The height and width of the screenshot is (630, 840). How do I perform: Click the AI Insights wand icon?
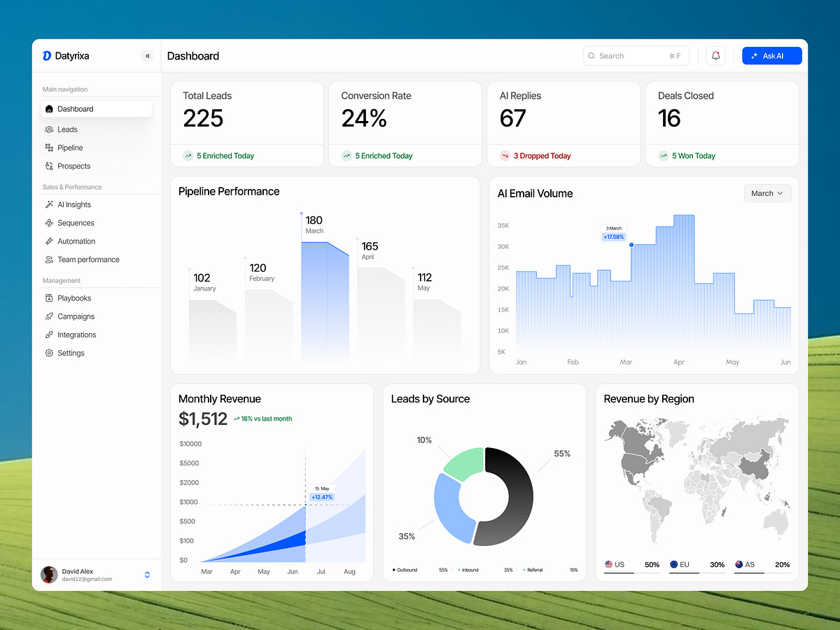point(49,204)
